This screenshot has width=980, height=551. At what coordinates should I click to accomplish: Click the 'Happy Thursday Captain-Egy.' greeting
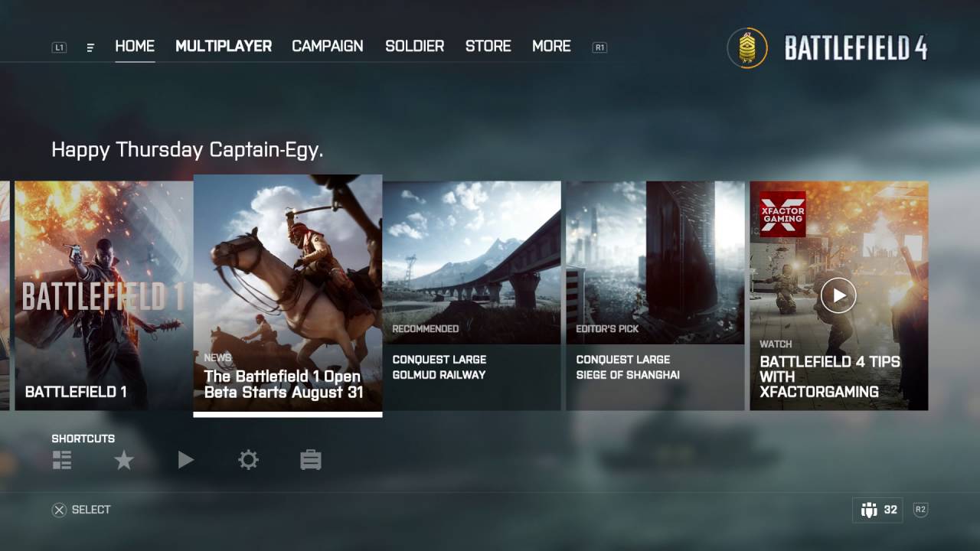coord(188,150)
